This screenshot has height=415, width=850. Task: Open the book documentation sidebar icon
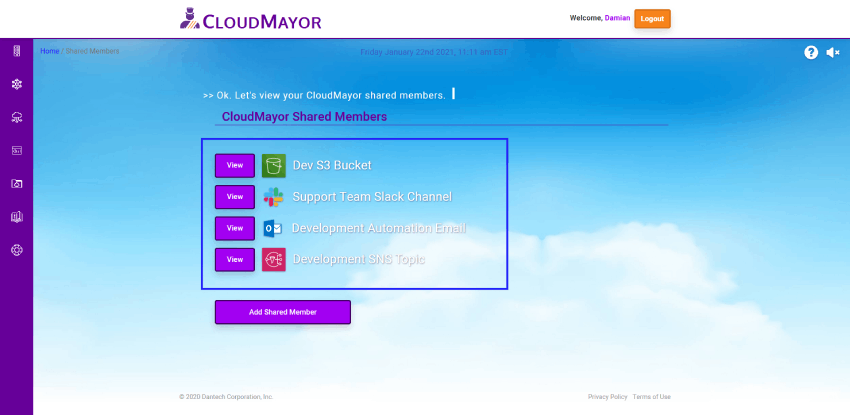[x=17, y=217]
